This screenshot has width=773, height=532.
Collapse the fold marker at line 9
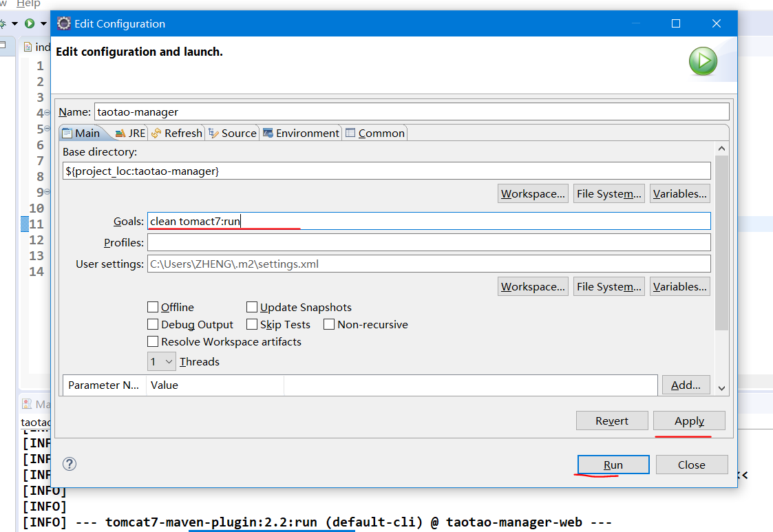[47, 191]
